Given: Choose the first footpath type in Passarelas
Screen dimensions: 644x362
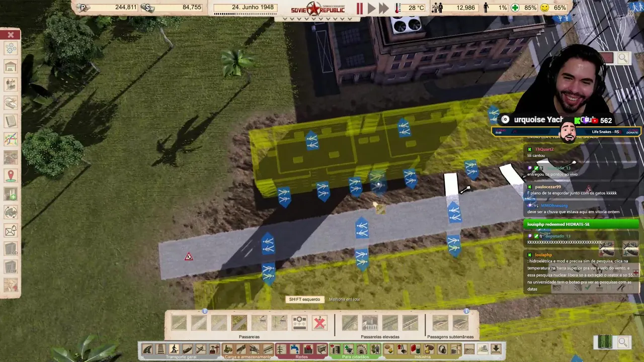Looking at the screenshot, I should [179, 323].
